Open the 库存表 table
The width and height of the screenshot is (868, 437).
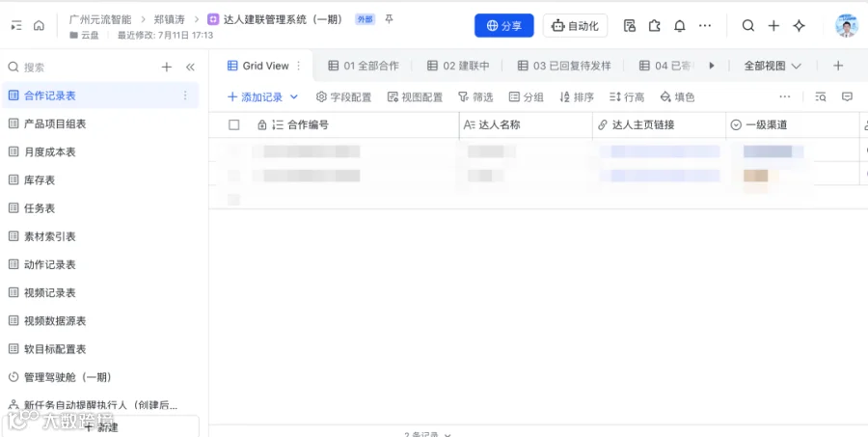(x=99, y=180)
